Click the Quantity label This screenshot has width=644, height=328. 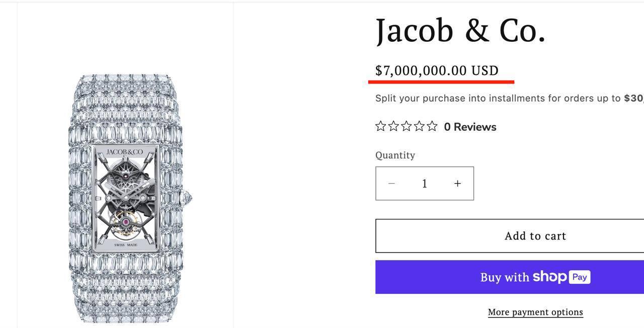395,155
